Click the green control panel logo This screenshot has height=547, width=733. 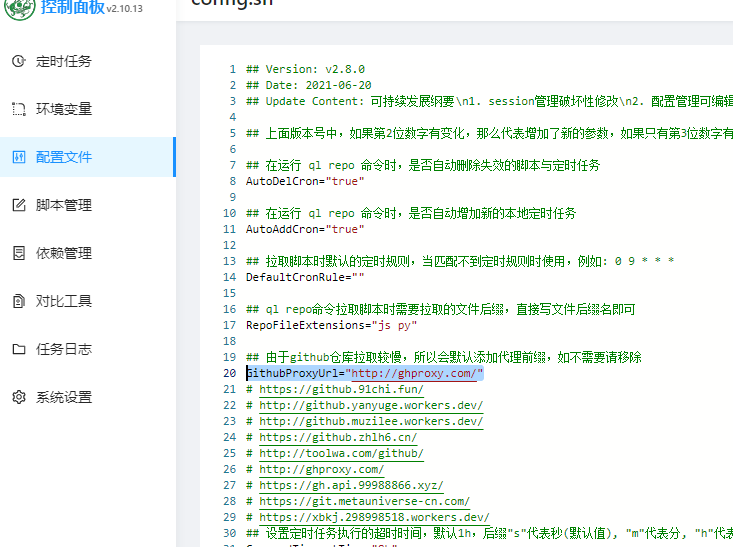click(x=20, y=7)
